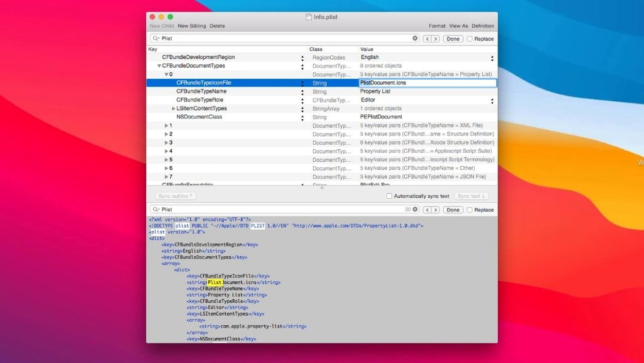Viewport: 644px width, 363px height.
Task: Focus the lower Plist search field
Action: 285,210
